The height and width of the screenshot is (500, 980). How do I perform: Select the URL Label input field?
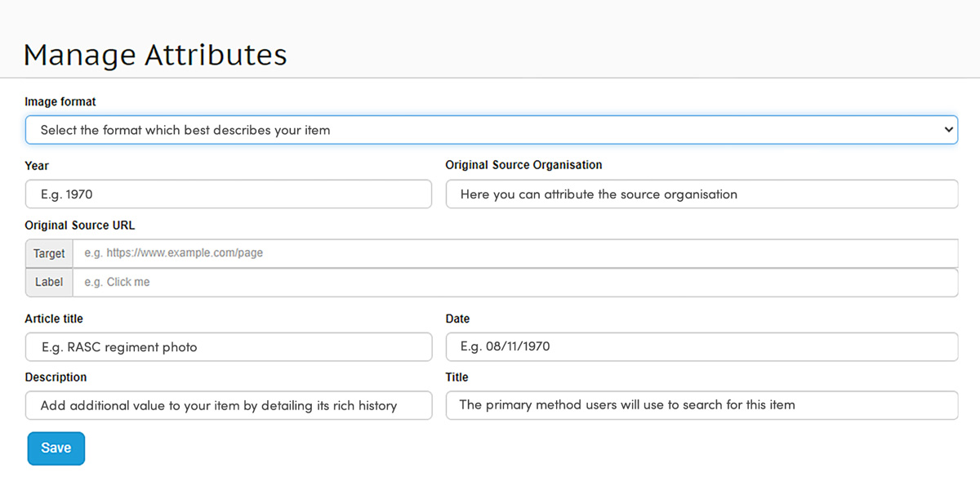tap(514, 282)
